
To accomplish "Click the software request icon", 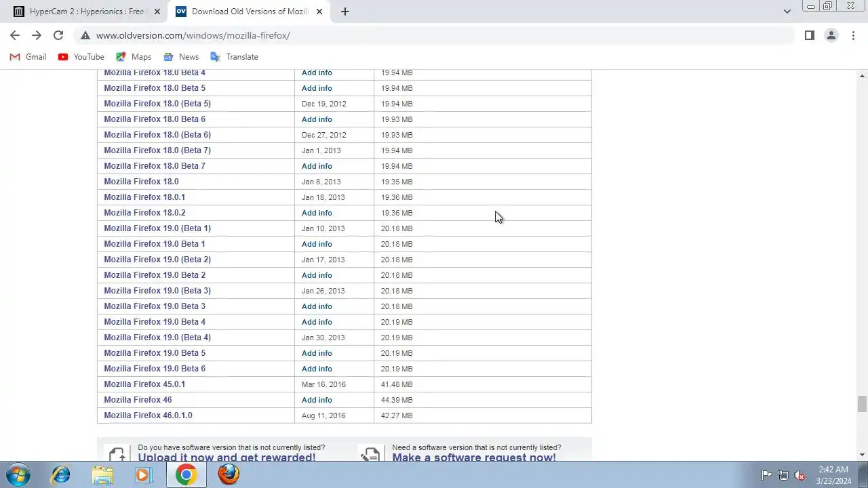I will (x=371, y=454).
